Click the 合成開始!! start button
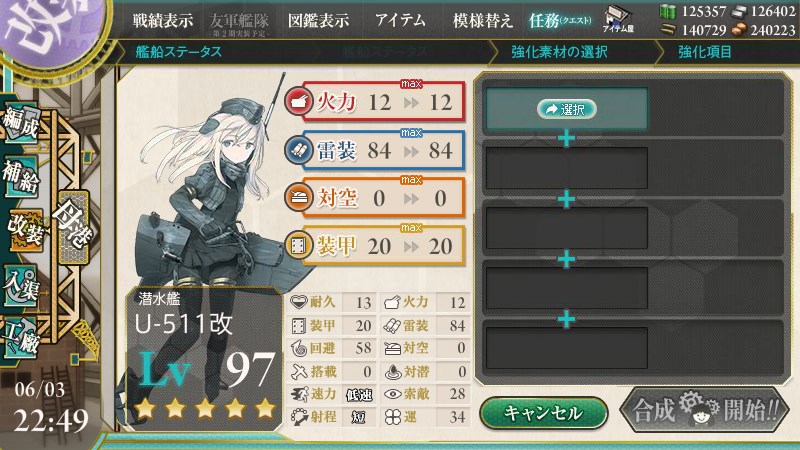The width and height of the screenshot is (800, 450). [705, 409]
